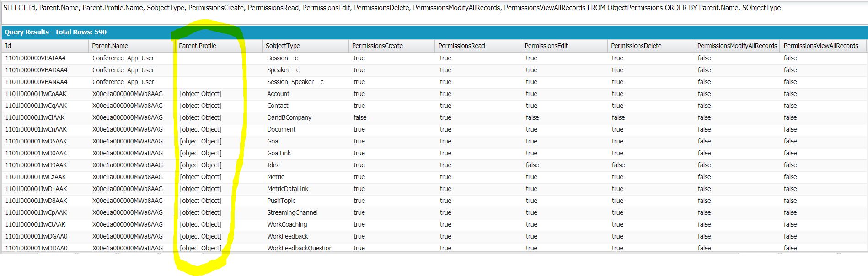
Task: Click Conference_App_User in the Session_Speaker__c row
Action: tap(123, 82)
